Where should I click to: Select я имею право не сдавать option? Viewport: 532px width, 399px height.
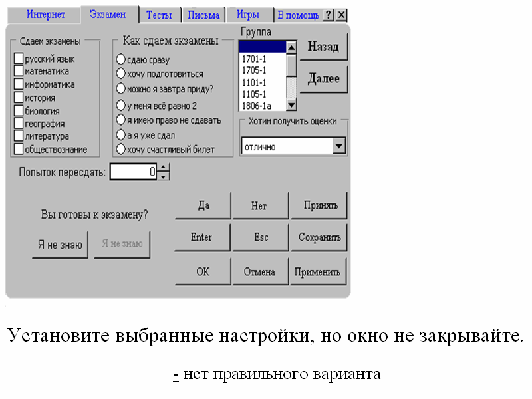(121, 120)
